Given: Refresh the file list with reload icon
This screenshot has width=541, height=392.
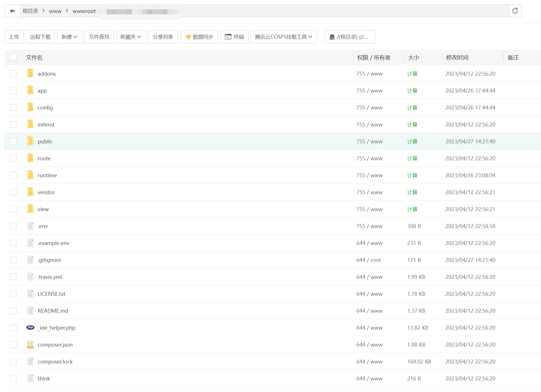Looking at the screenshot, I should tap(515, 11).
